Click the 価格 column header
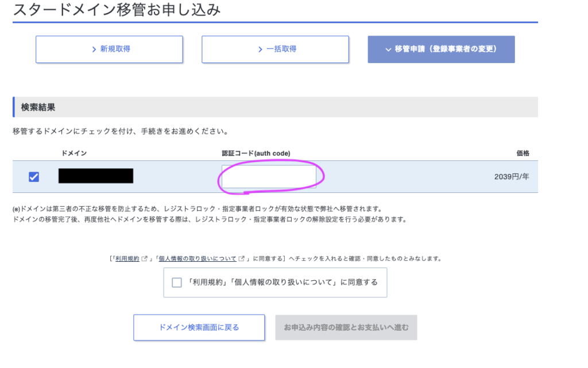Screen dimensions: 588x368 [x=523, y=153]
